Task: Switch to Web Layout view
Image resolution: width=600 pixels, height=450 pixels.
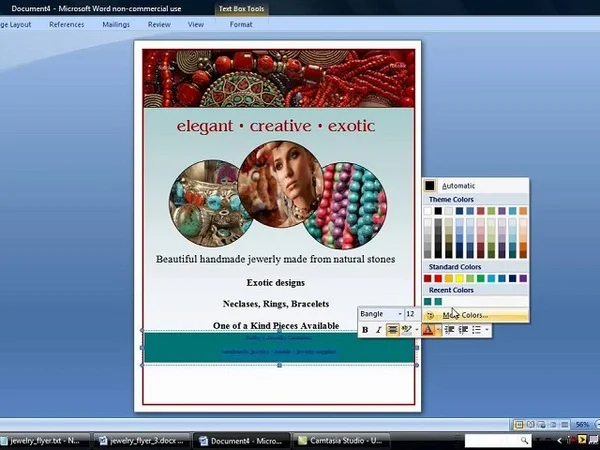Action: (x=541, y=424)
